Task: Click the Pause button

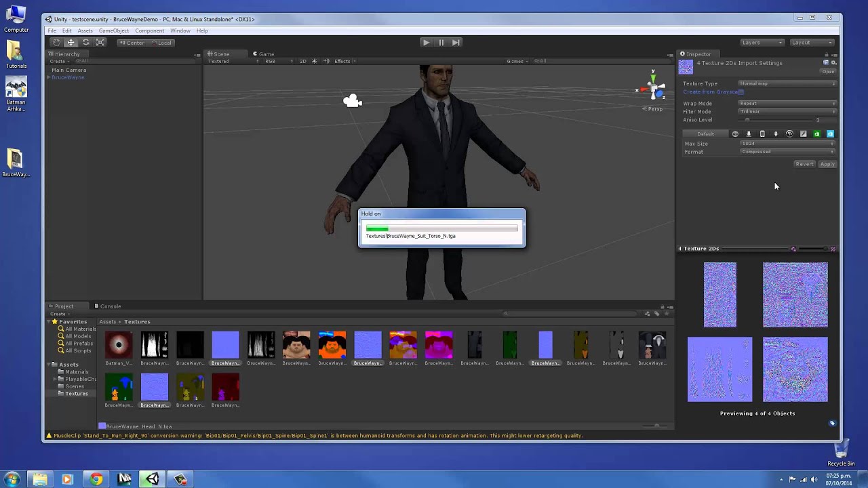Action: tap(441, 43)
